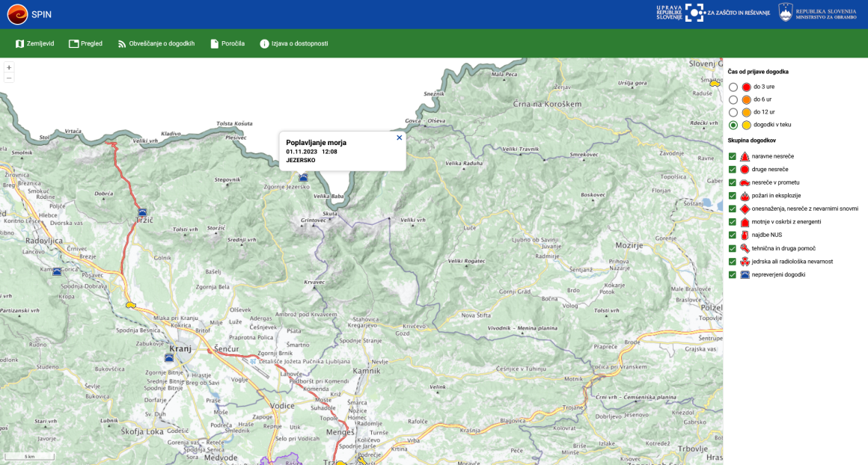Select the 'do 12 ur' radio button
The width and height of the screenshot is (868, 465).
[x=733, y=112]
